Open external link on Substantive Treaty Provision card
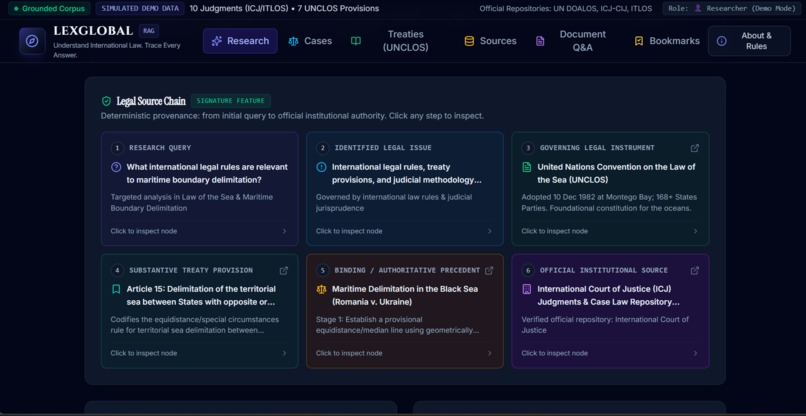 [x=283, y=270]
